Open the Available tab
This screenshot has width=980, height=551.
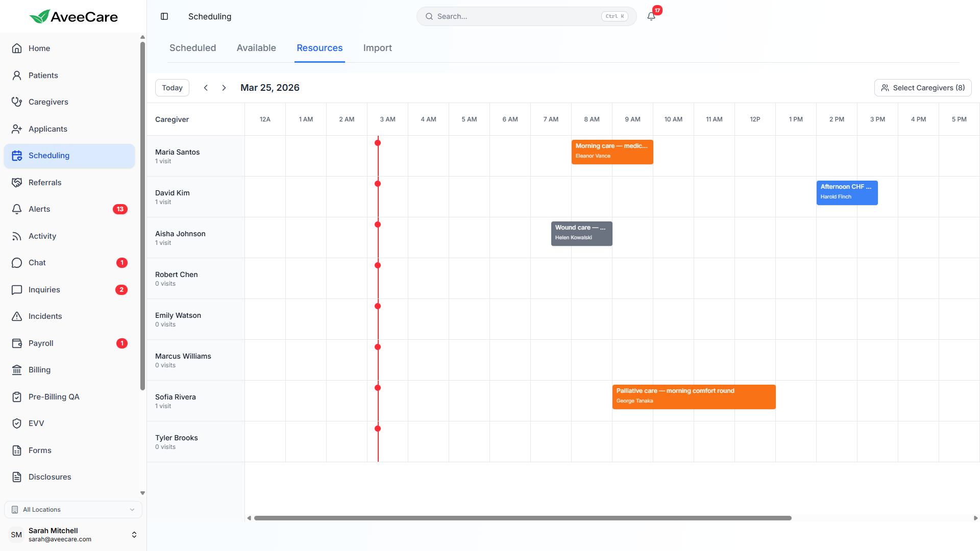[256, 47]
